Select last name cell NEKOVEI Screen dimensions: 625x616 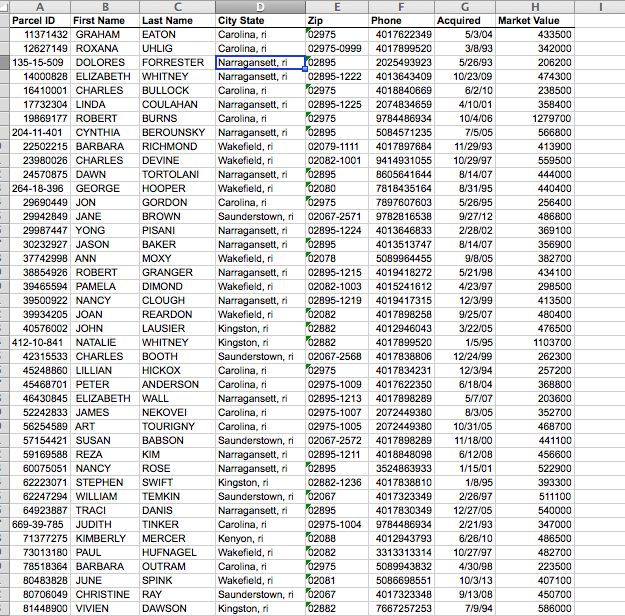[177, 412]
